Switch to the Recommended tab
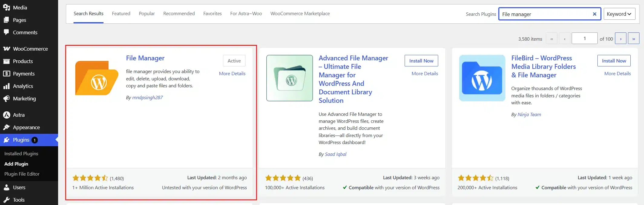 179,14
